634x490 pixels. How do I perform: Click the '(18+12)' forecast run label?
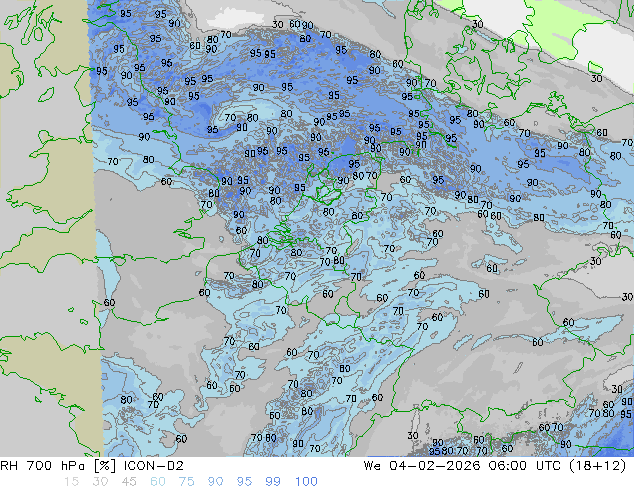[x=597, y=466]
